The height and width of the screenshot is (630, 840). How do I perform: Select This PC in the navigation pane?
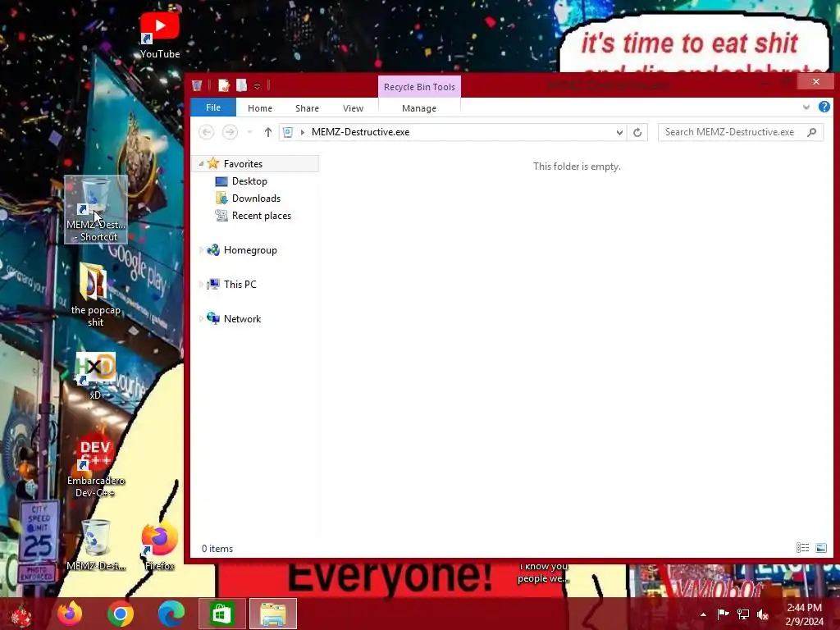[x=240, y=285]
